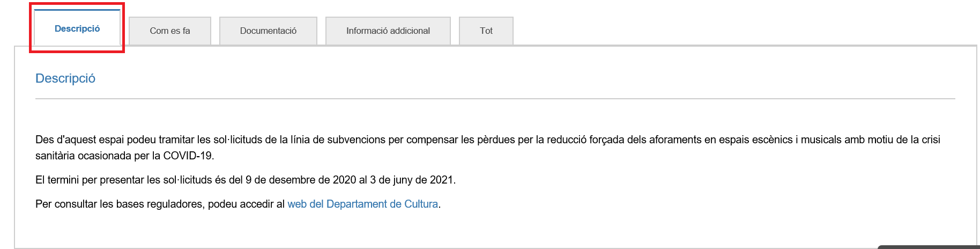The image size is (980, 249).
Task: Click the text "Per consultar les bases reguladores"
Action: [x=120, y=204]
